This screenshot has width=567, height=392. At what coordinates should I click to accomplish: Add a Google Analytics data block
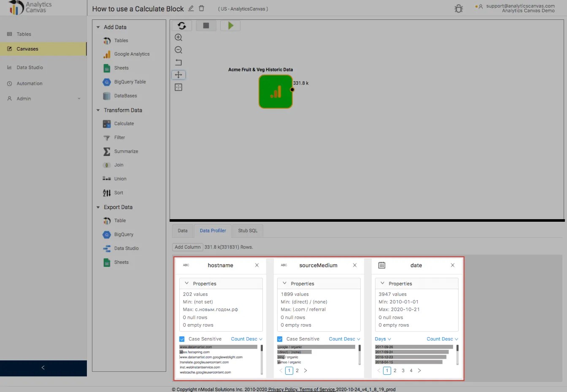(x=126, y=54)
